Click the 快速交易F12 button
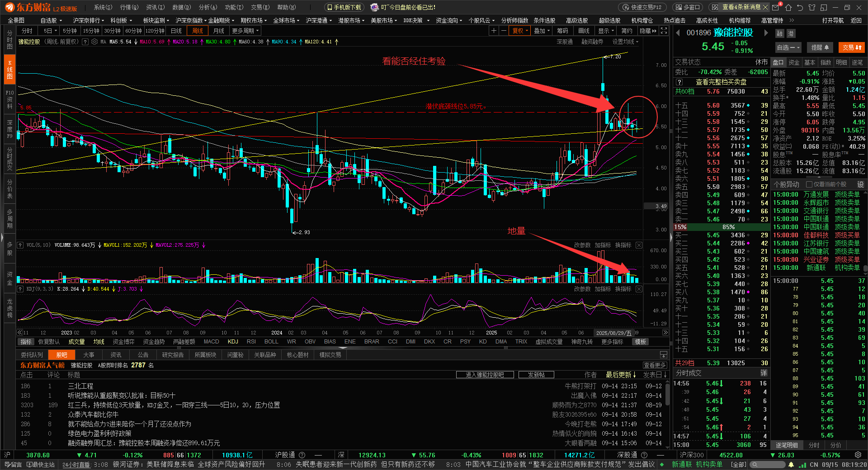The width and height of the screenshot is (868, 470). [642, 7]
